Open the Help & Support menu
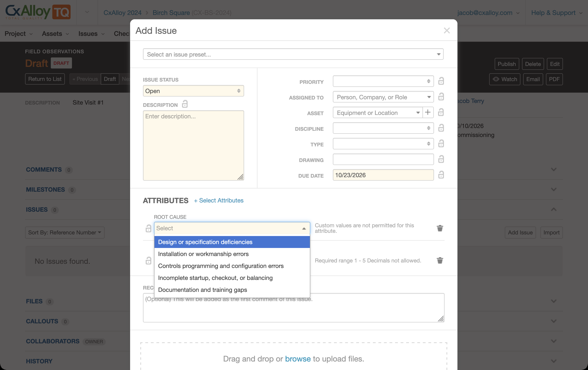Screen dimensions: 588x370 (557, 13)
